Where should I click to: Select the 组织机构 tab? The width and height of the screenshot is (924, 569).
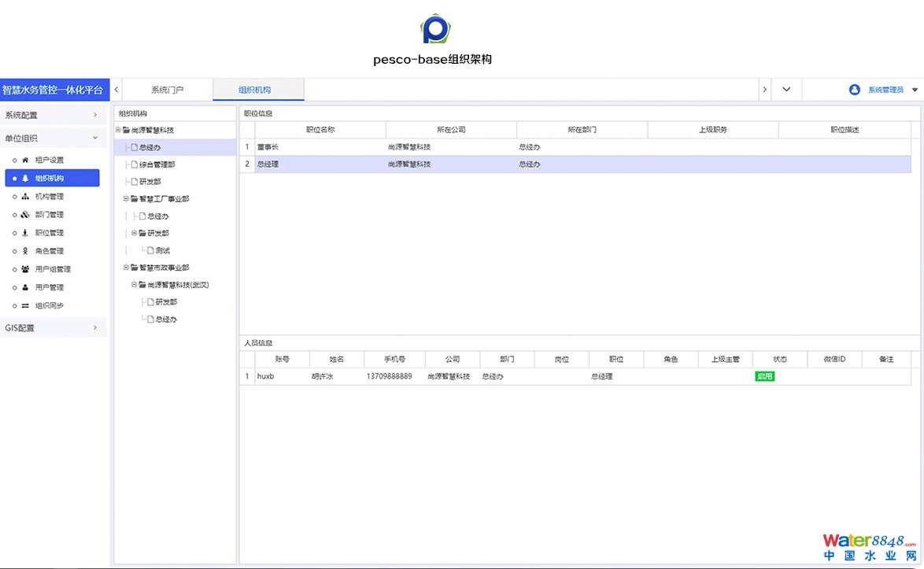pos(258,90)
